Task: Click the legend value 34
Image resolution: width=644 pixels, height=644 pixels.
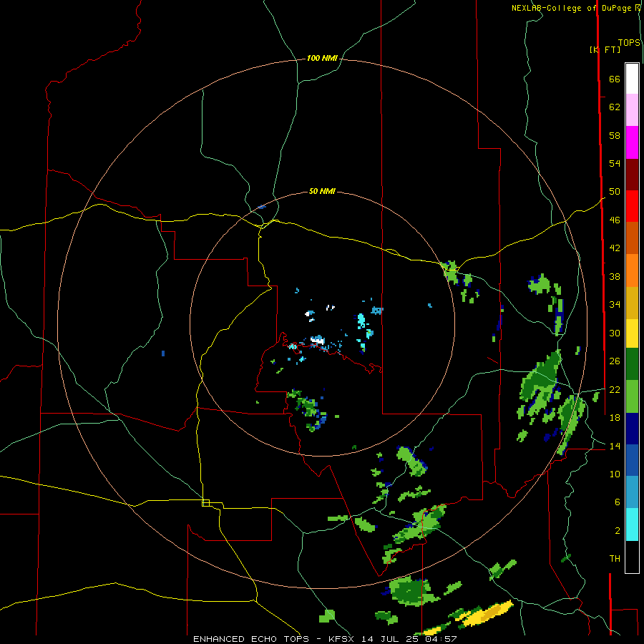Action: 615,305
